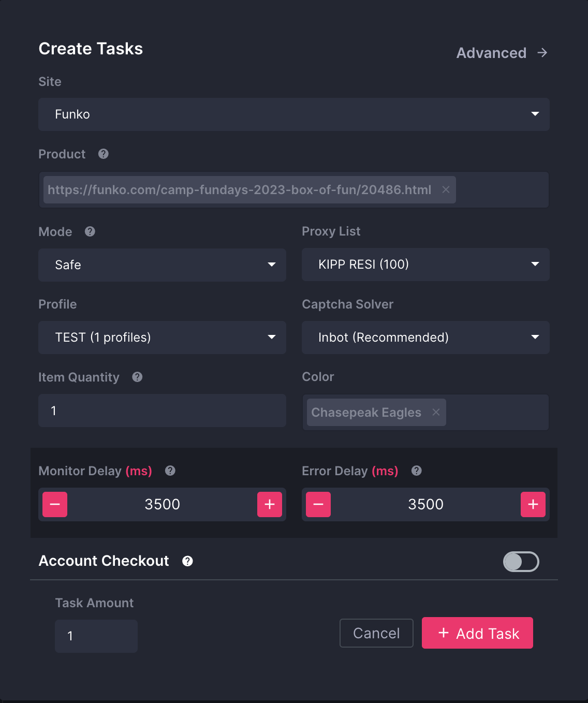Open the Proxy List dropdown

[425, 265]
